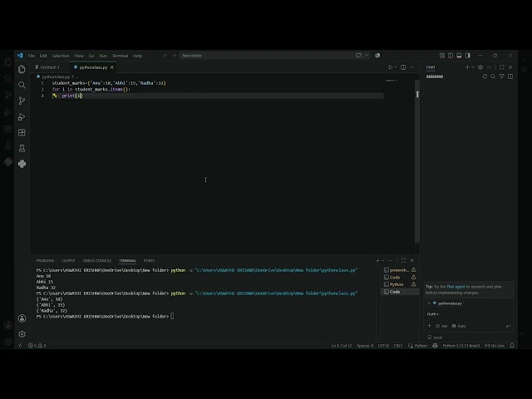This screenshot has width=532, height=399.
Task: Switch to the PORTS panel tab
Action: [149, 260]
